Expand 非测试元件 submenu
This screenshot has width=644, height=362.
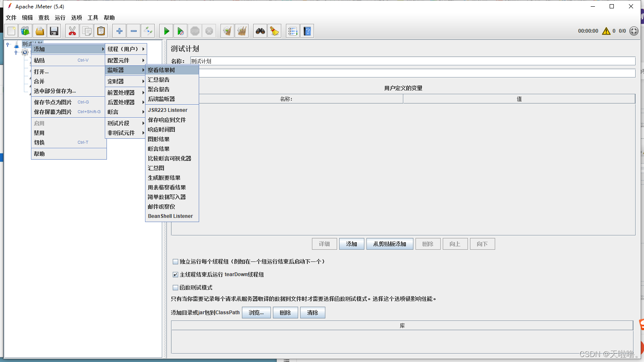pyautogui.click(x=126, y=133)
